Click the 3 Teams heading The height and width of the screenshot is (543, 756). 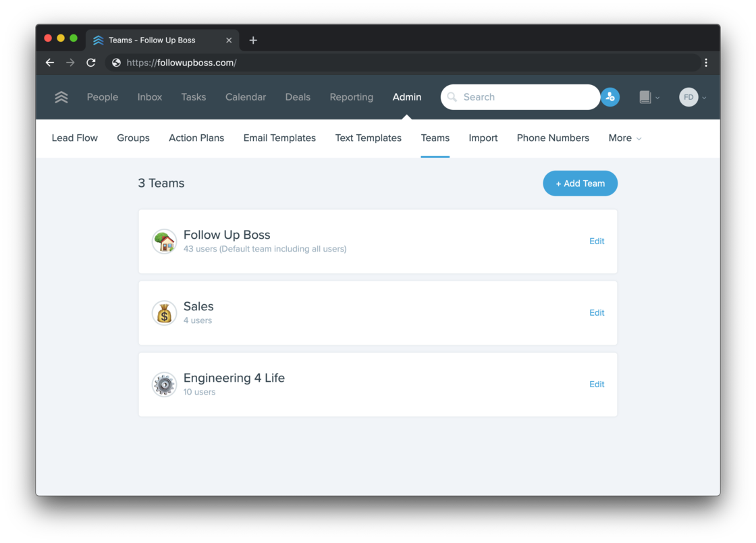tap(161, 183)
